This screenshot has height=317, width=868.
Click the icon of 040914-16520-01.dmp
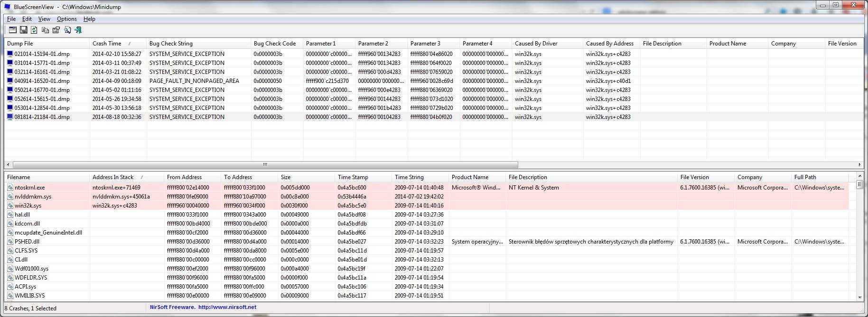10,81
